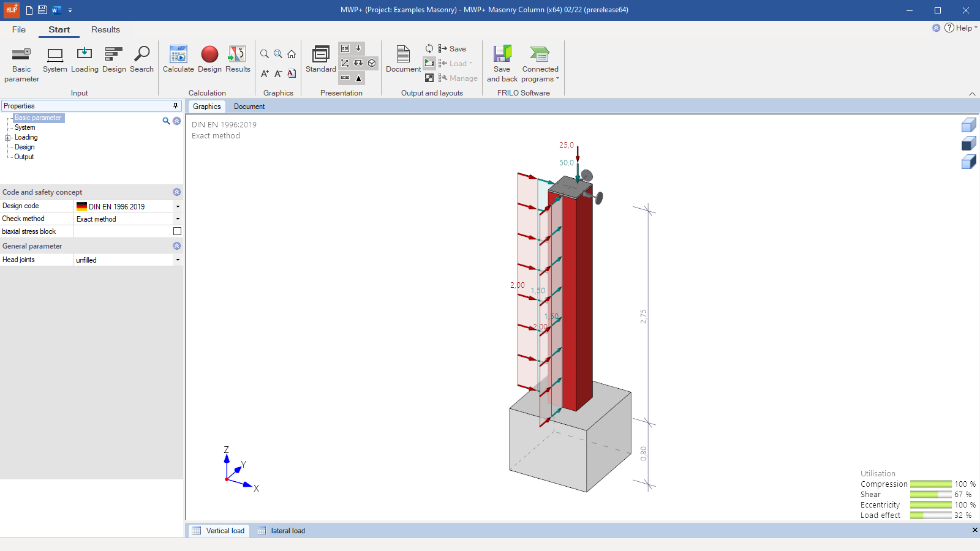Open the Vertical load table tab

tap(218, 531)
